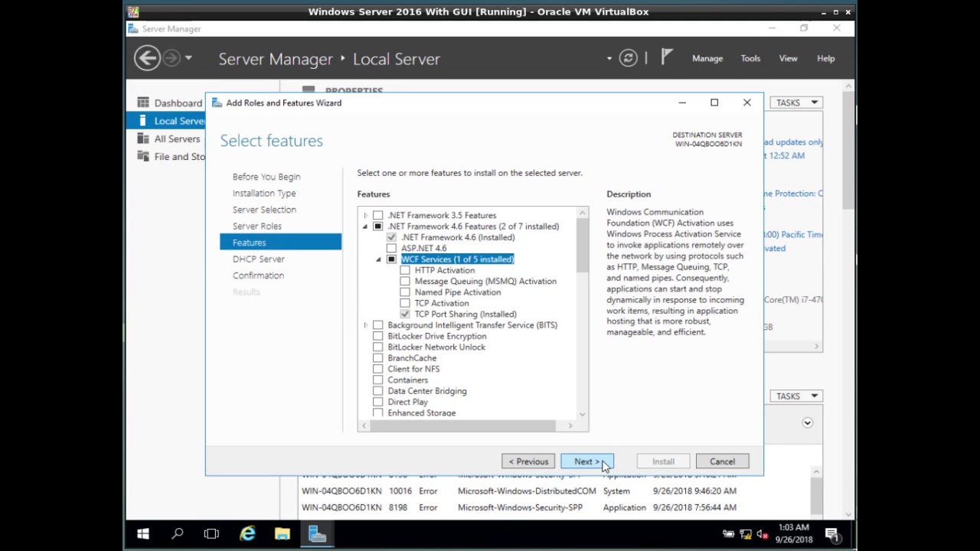Click the Server Manager back arrow button
The width and height of the screenshot is (980, 551).
point(147,58)
